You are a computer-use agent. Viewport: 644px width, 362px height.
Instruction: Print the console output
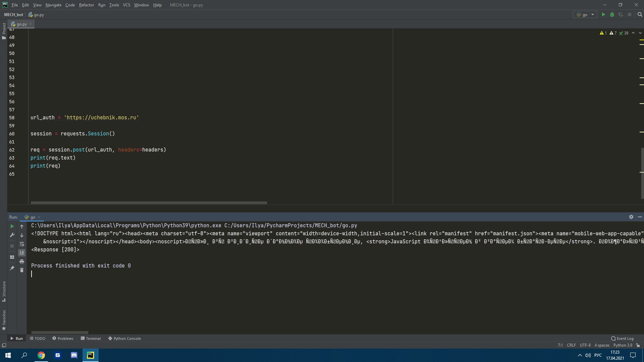point(22,261)
